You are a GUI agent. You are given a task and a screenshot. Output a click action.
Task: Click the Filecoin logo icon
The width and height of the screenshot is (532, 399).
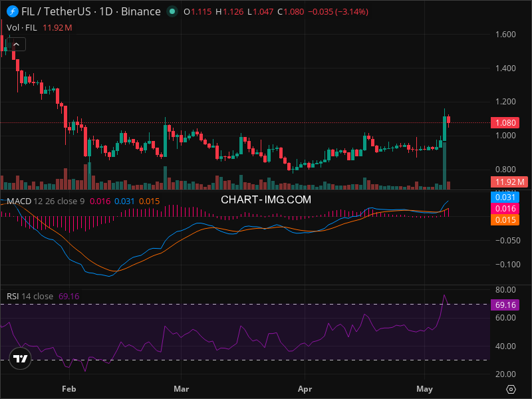pyautogui.click(x=13, y=11)
